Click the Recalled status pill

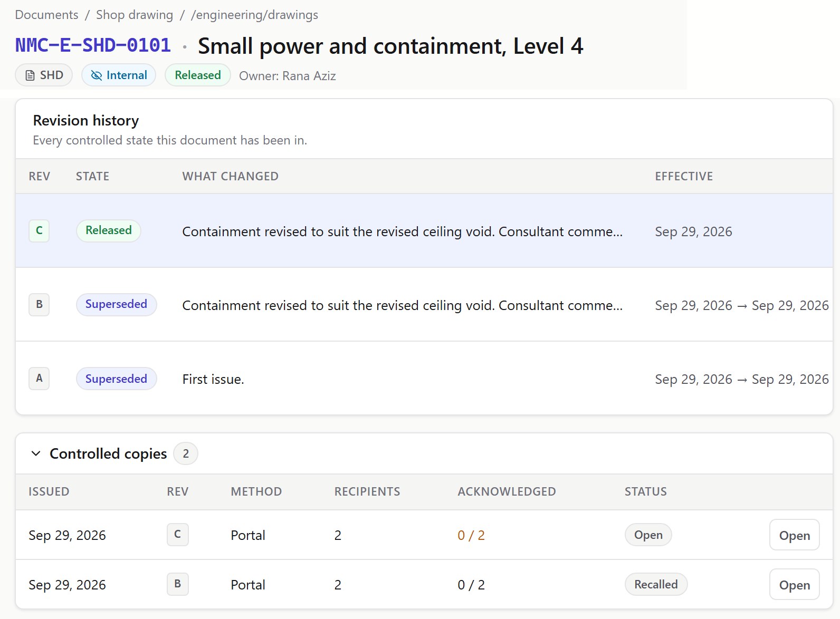(x=656, y=584)
